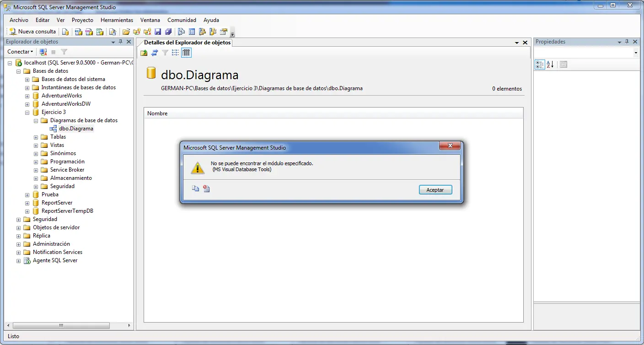Open the Editar menu
The width and height of the screenshot is (644, 345).
point(43,20)
